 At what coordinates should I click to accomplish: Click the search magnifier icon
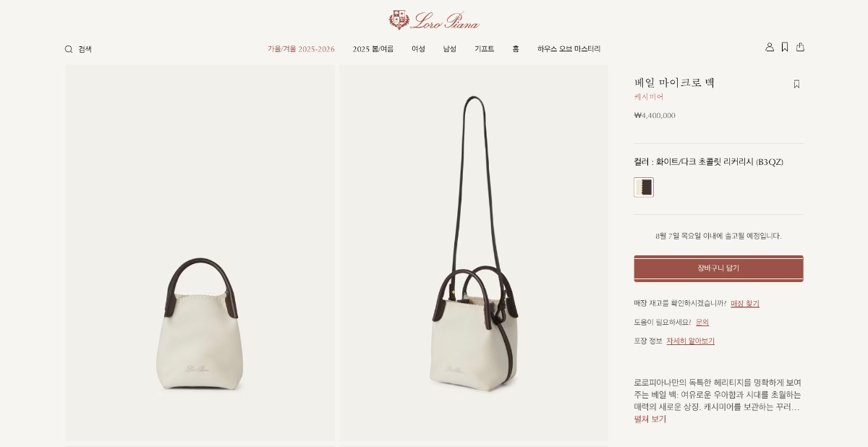pos(69,49)
